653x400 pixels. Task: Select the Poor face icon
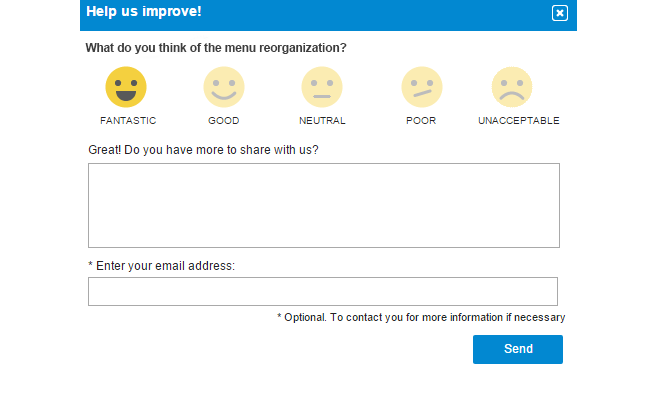(421, 87)
